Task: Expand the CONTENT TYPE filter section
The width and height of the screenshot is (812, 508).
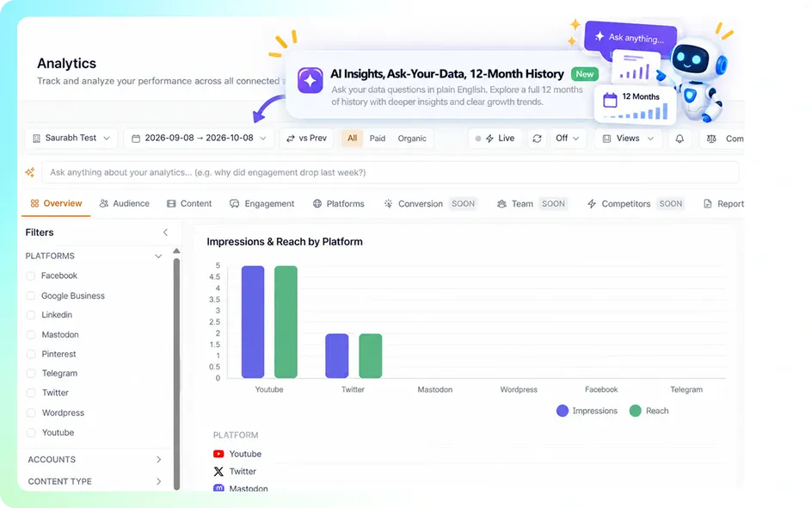Action: click(x=159, y=481)
